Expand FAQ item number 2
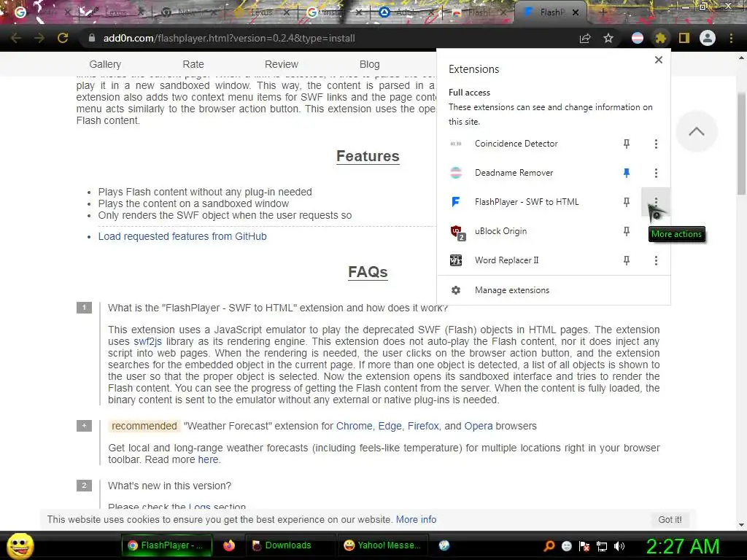 pos(85,486)
